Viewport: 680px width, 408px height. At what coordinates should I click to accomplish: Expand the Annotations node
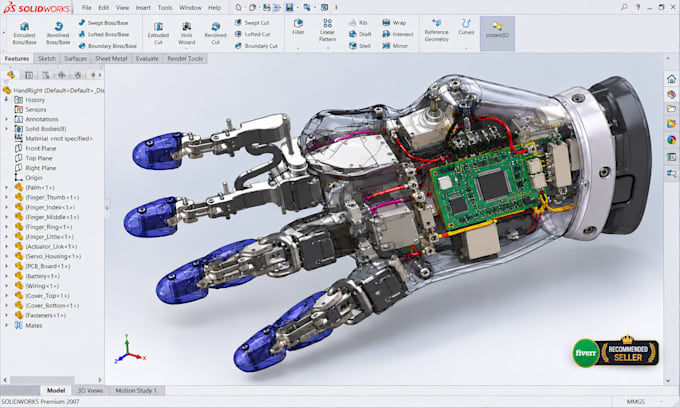(6, 119)
